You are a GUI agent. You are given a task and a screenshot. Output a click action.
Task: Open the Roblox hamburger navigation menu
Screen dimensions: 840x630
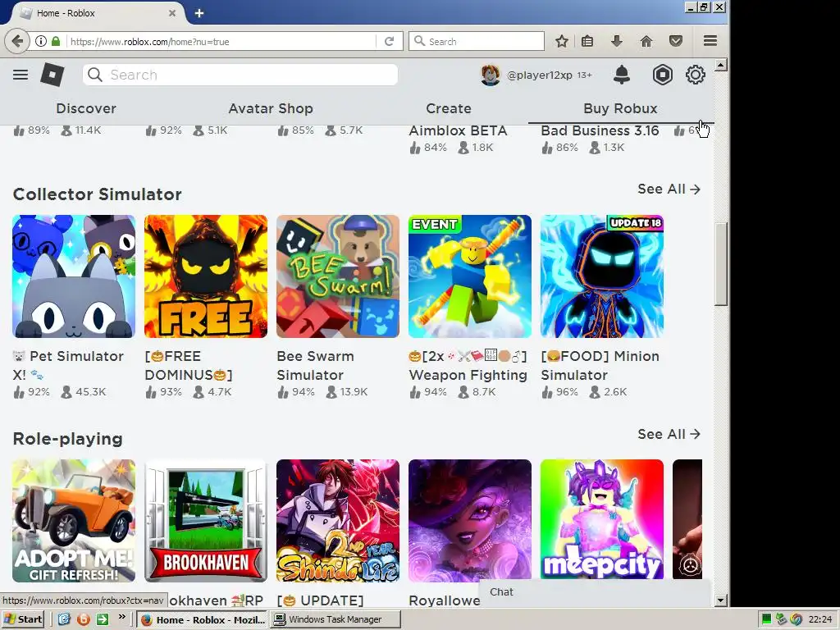pyautogui.click(x=21, y=75)
